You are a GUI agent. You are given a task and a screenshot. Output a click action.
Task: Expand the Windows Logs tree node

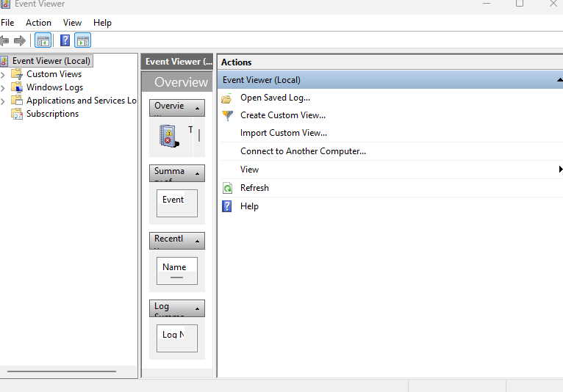[3, 88]
